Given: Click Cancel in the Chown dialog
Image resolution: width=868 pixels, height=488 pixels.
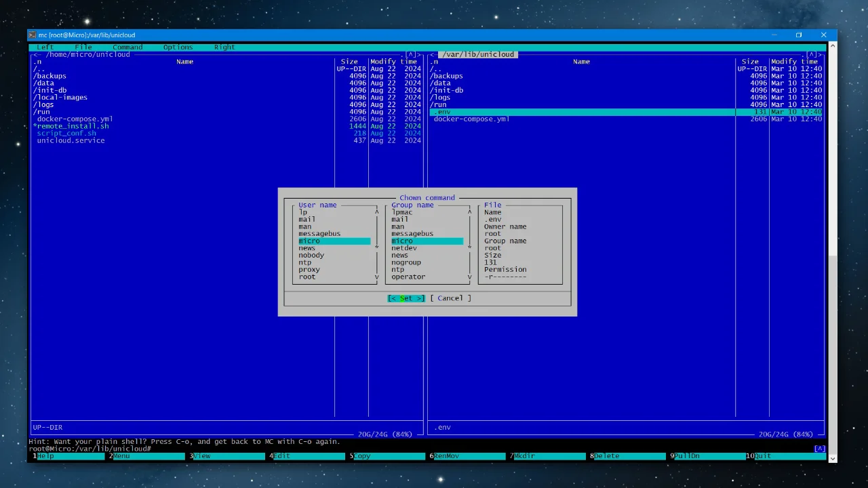Looking at the screenshot, I should pos(450,298).
